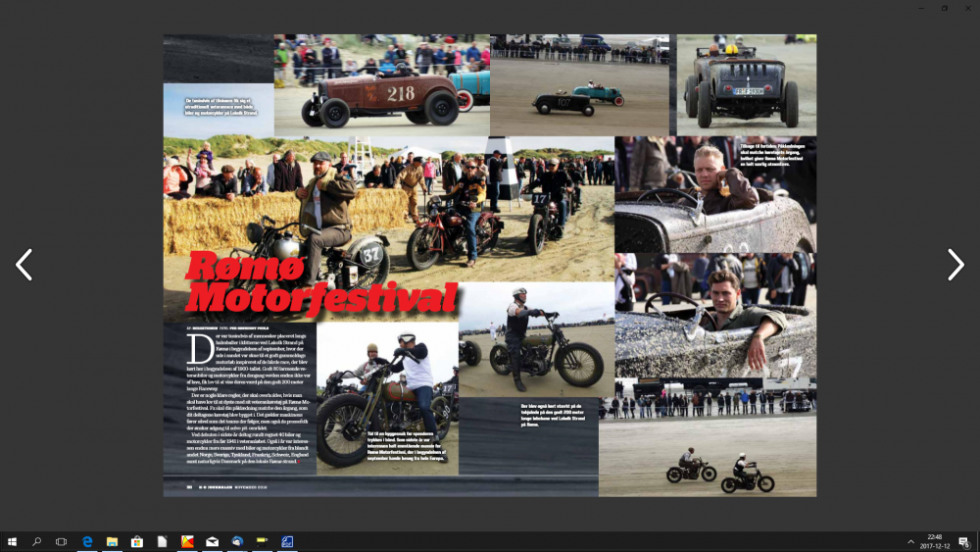Click the large drop cap D
This screenshot has height=552, width=980.
pyautogui.click(x=200, y=349)
